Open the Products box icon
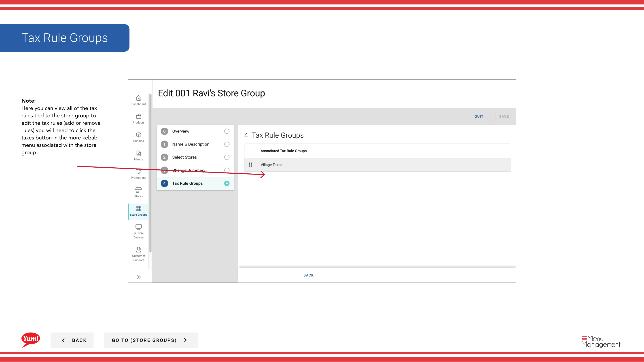 138,116
